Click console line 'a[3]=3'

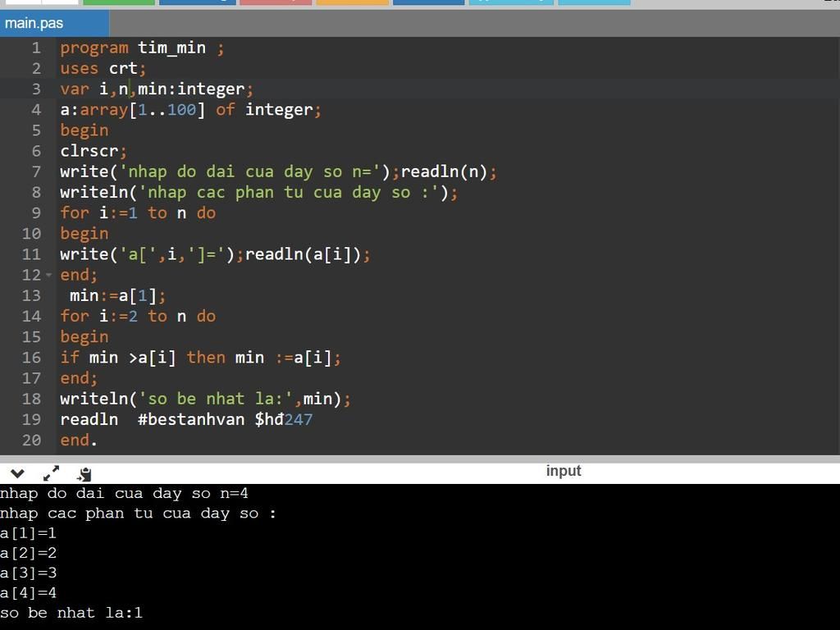tap(28, 573)
